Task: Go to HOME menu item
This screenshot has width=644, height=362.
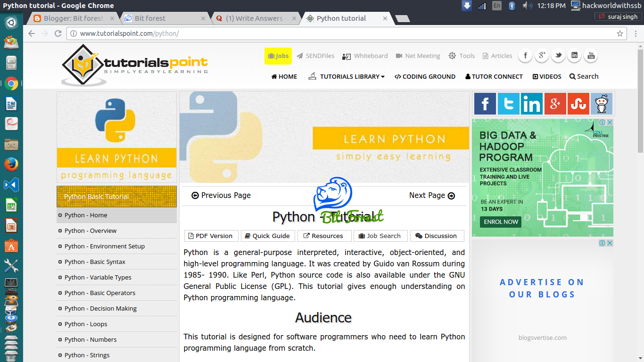Action: point(284,76)
